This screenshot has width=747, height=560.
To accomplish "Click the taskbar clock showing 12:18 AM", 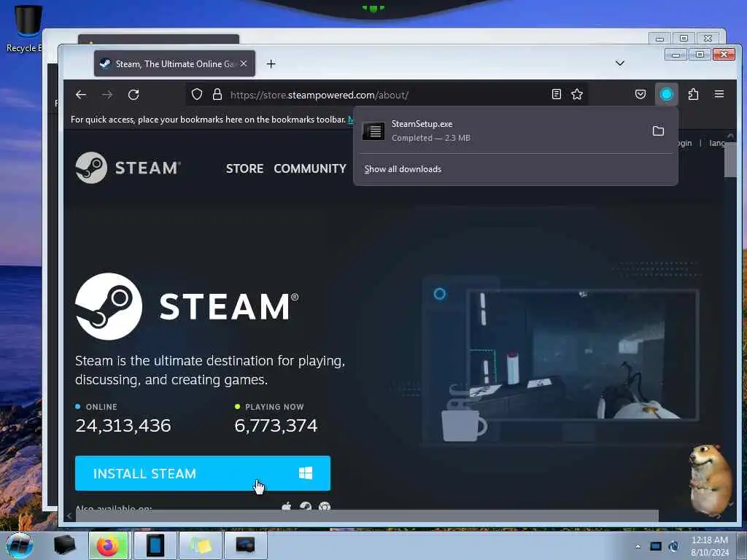I will (710, 546).
